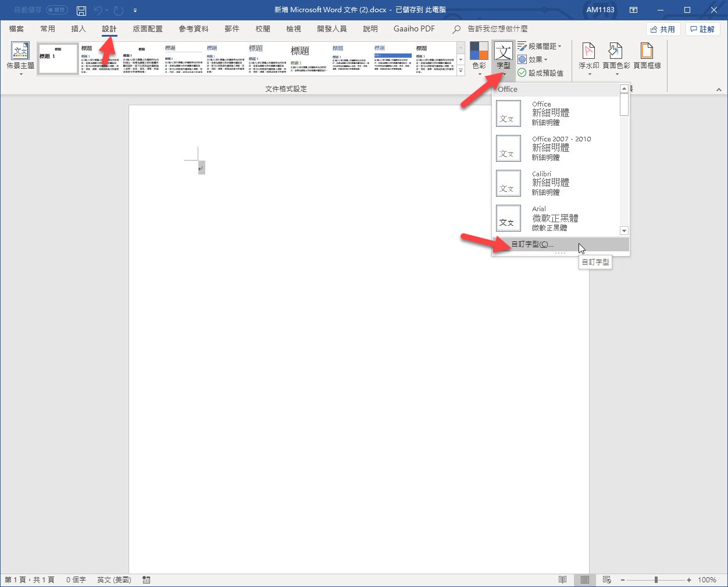Image resolution: width=728 pixels, height=587 pixels.
Task: Switch to the 說明 Help tab
Action: (370, 29)
